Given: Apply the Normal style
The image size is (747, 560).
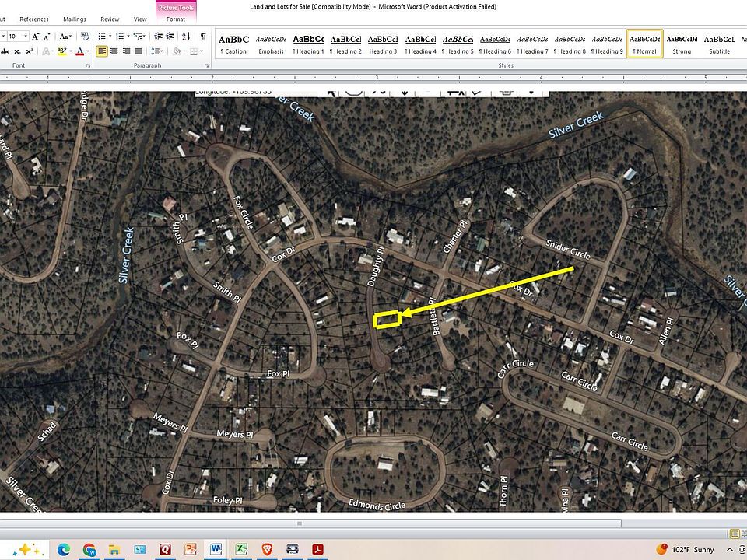Looking at the screenshot, I should point(644,44).
